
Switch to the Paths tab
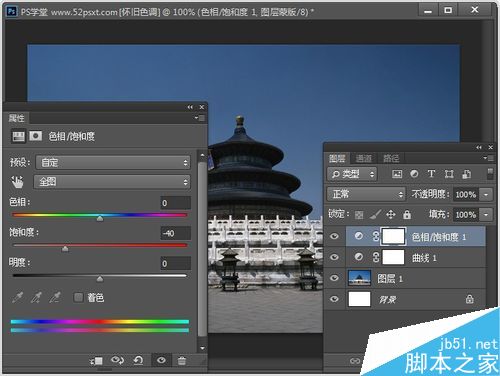coord(391,158)
